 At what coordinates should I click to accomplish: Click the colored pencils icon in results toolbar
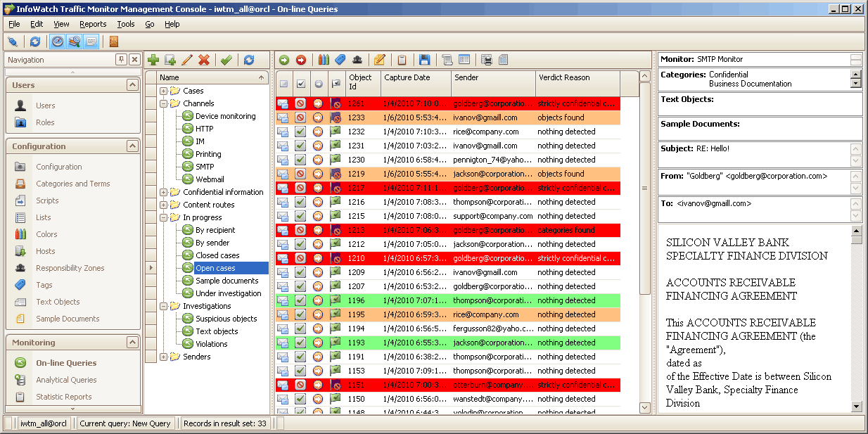(324, 60)
